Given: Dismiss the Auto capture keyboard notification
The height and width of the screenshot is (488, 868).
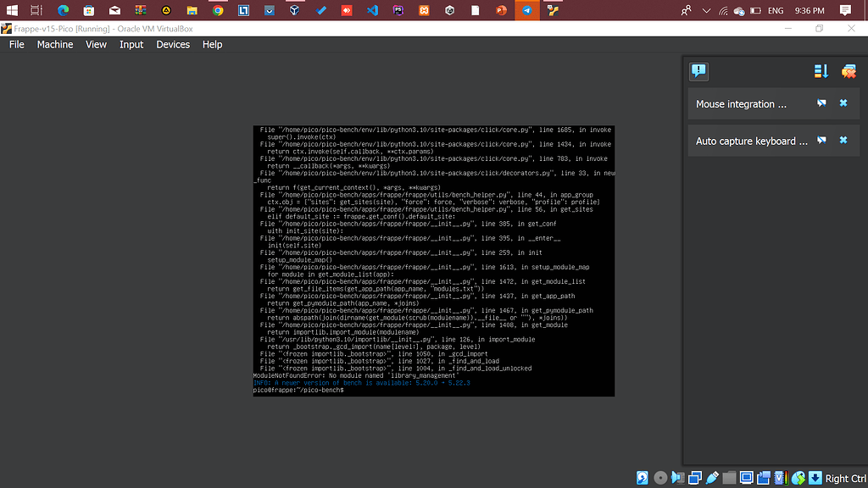Looking at the screenshot, I should 843,140.
